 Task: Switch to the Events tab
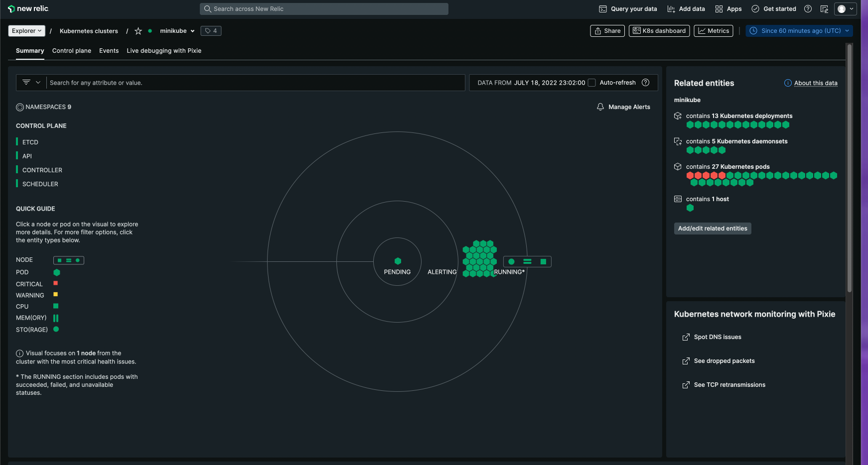coord(109,51)
